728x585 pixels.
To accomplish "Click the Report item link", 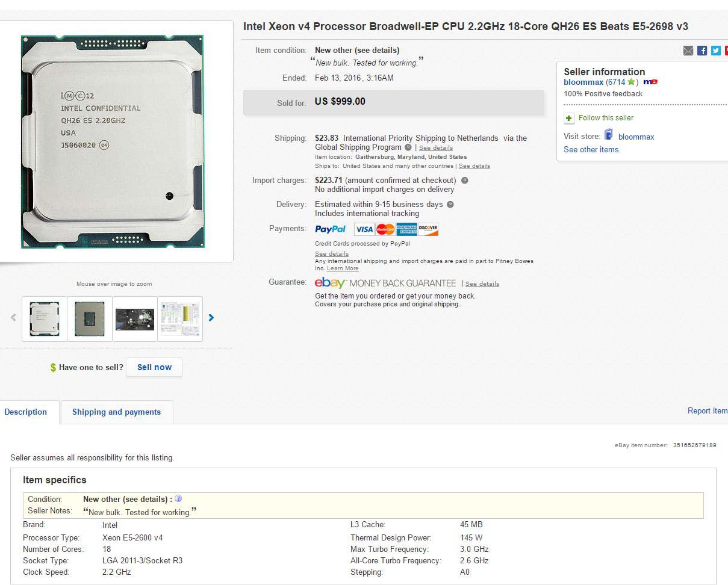I will pos(707,411).
